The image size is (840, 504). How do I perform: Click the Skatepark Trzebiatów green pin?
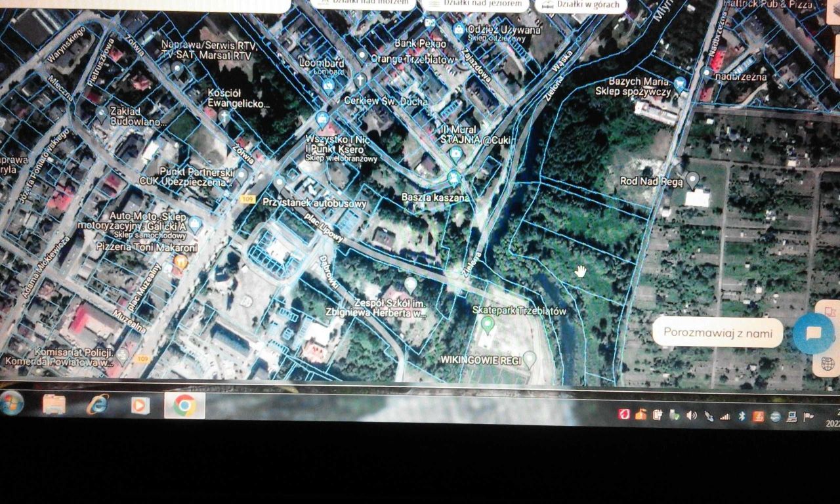tap(487, 324)
